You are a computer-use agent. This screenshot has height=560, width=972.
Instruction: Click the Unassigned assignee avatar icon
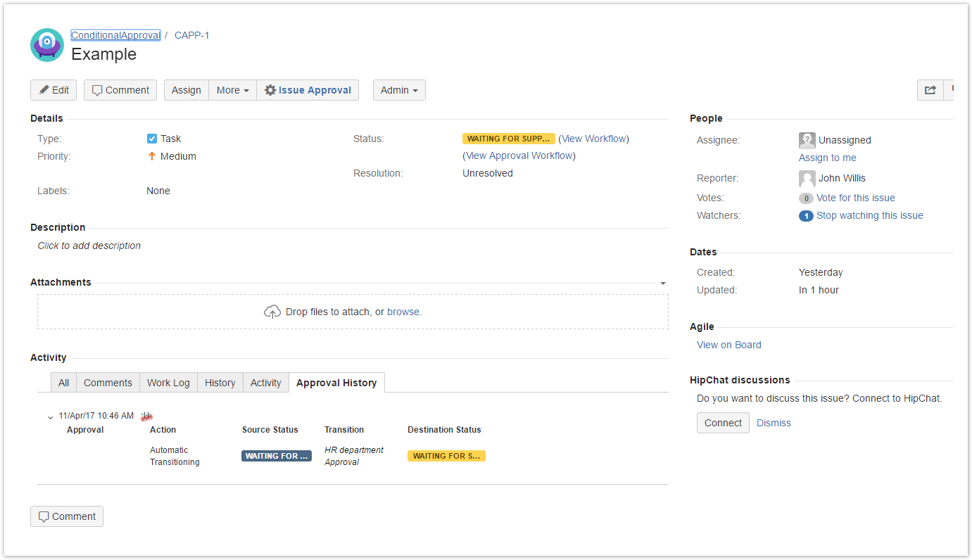coord(807,140)
